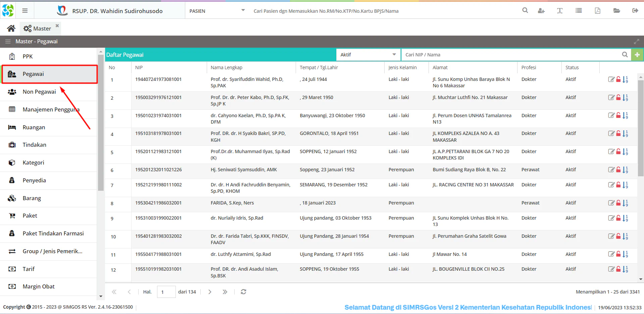Open Group / Jenis Pemeriksaan in sidebar
Viewport: 644px width, 314px height.
pyautogui.click(x=49, y=251)
